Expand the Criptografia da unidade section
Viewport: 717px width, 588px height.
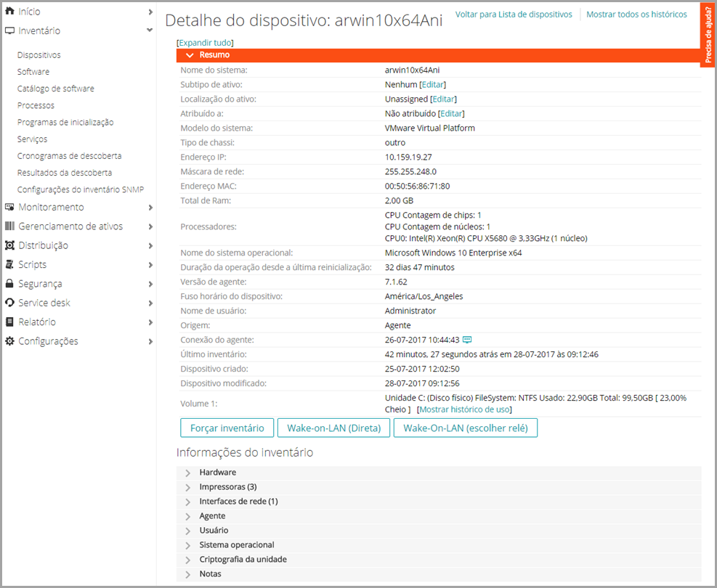[x=188, y=560]
